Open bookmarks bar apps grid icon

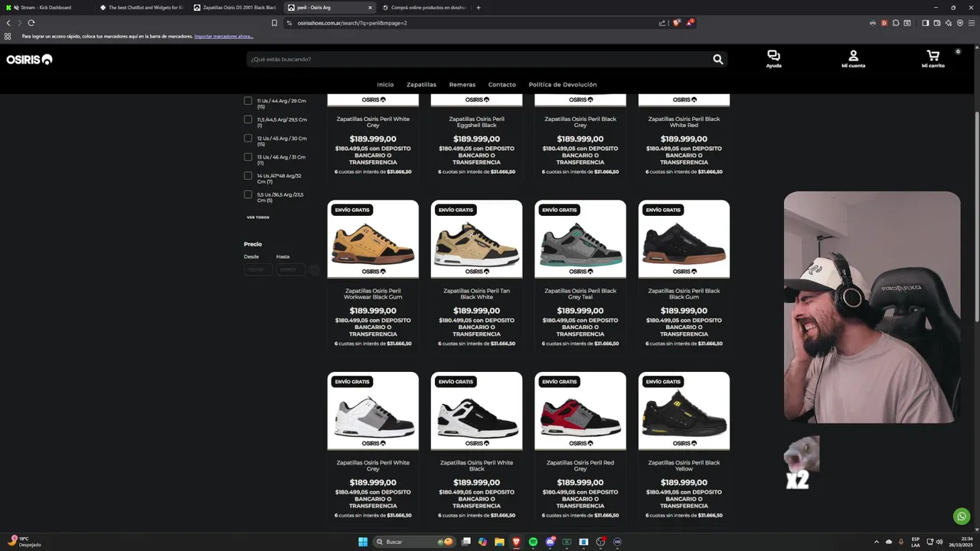pos(8,37)
